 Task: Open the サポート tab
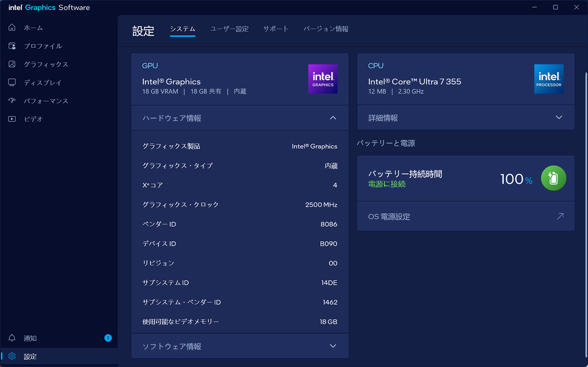[x=276, y=29]
